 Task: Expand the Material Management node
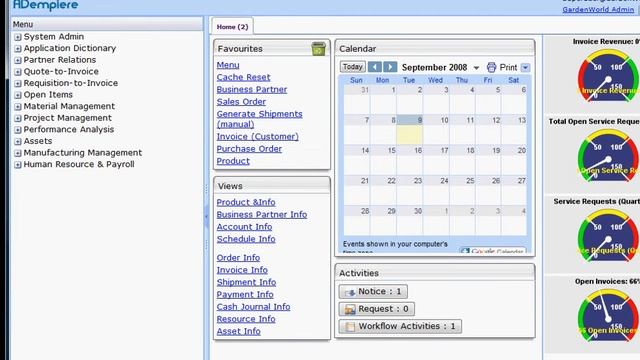click(18, 107)
